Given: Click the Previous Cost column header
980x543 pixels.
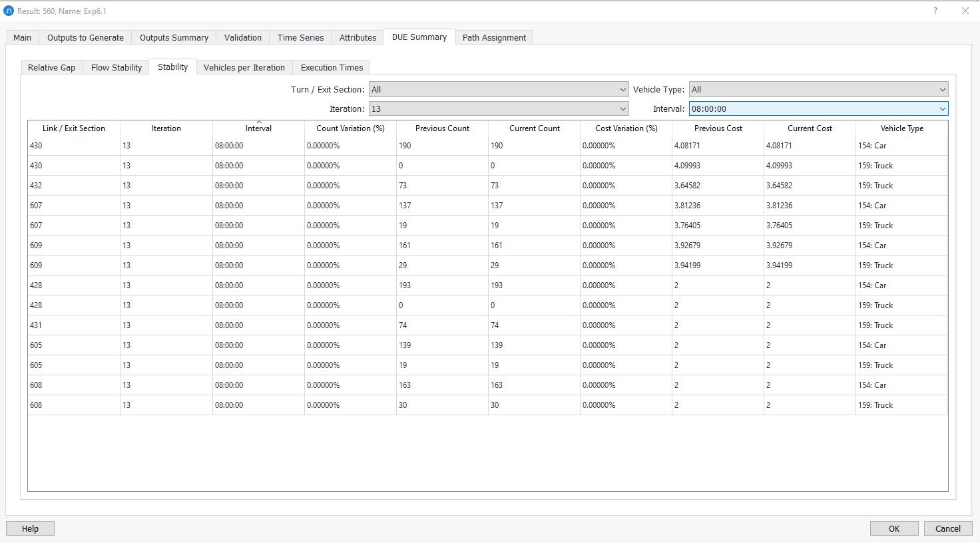Looking at the screenshot, I should 718,128.
